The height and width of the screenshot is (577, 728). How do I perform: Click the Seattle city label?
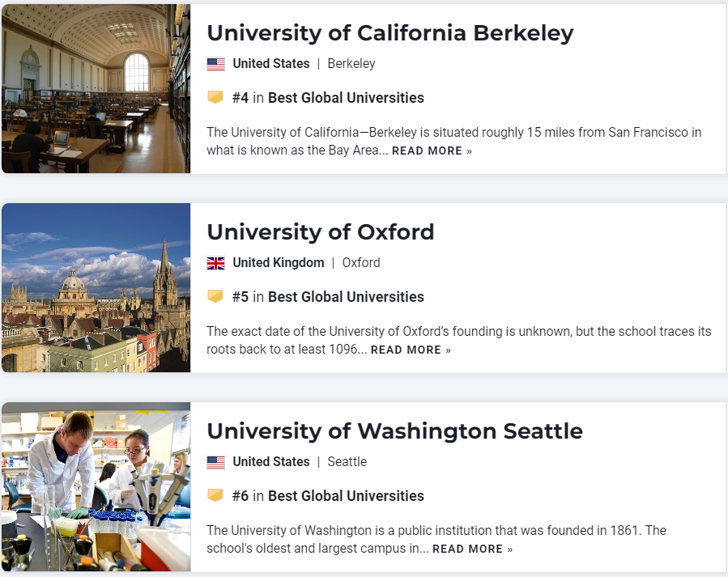click(347, 462)
